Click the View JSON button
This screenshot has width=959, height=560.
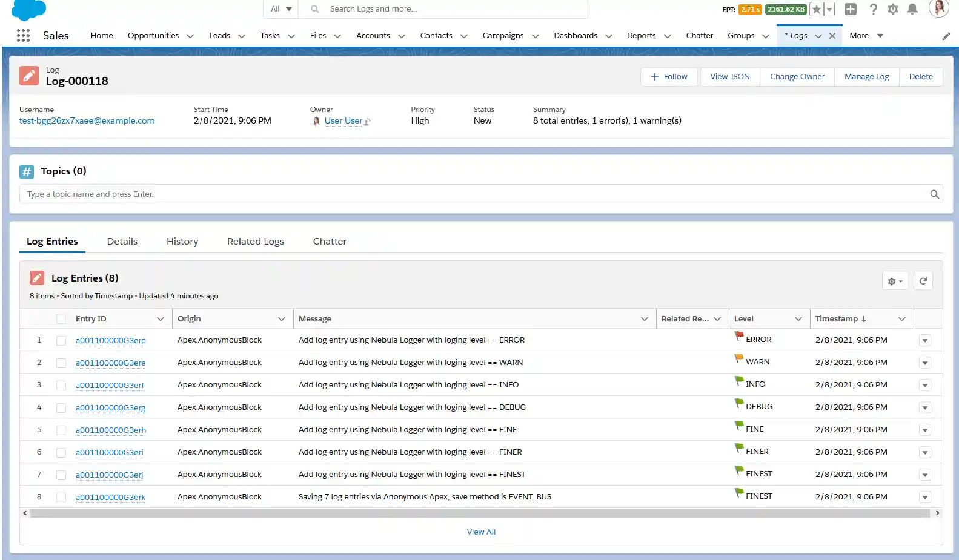729,77
